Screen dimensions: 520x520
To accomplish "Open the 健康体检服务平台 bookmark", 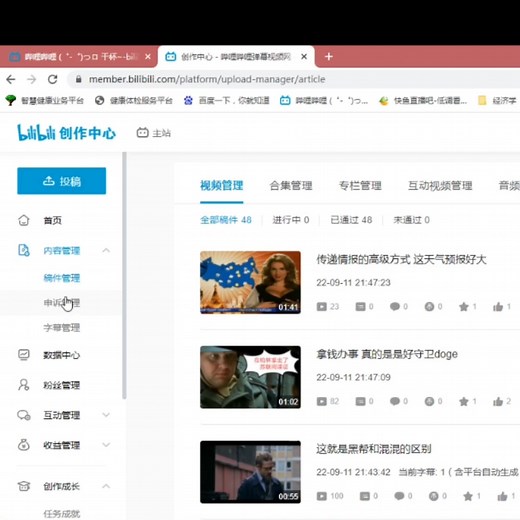I will click(134, 100).
